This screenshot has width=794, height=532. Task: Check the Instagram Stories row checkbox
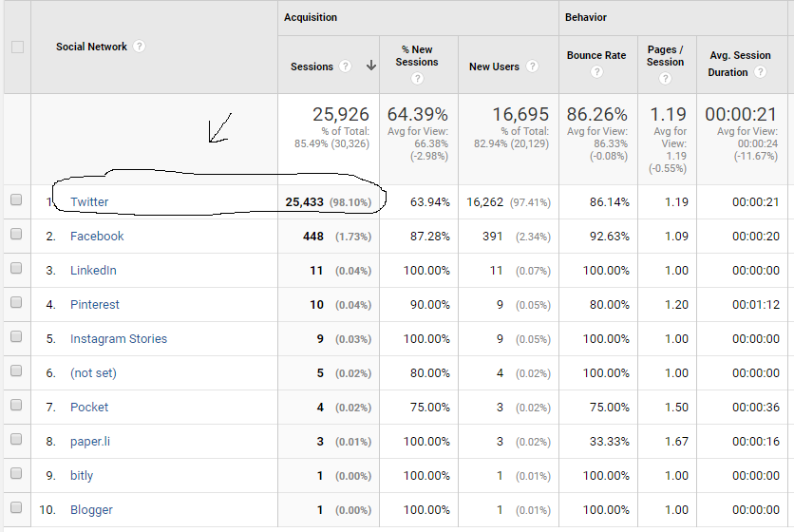[x=16, y=336]
